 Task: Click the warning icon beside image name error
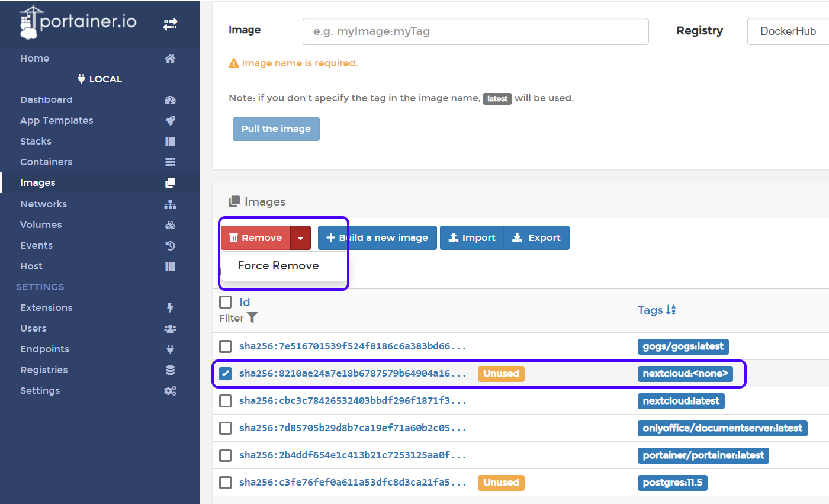tap(234, 63)
